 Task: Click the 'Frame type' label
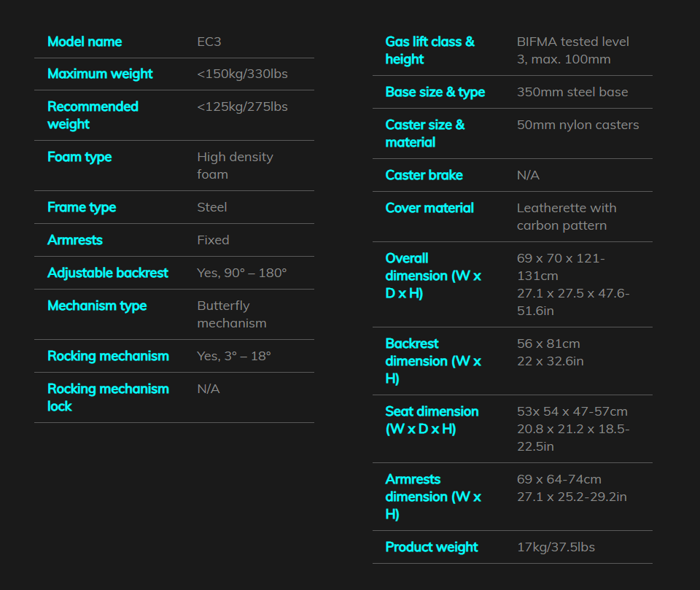82,207
